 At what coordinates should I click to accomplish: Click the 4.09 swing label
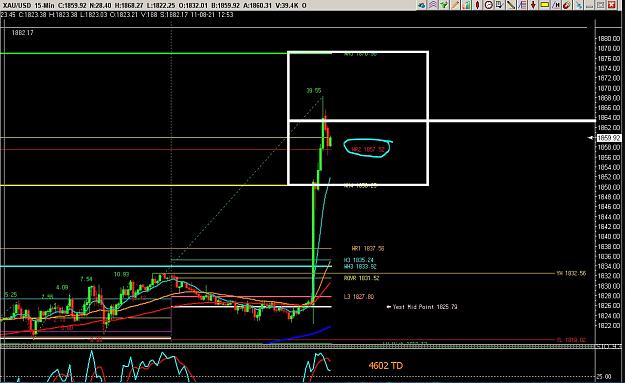[62, 287]
